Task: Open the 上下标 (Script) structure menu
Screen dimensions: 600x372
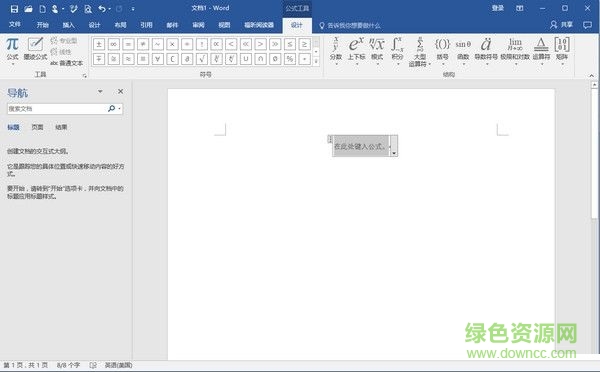Action: point(356,51)
